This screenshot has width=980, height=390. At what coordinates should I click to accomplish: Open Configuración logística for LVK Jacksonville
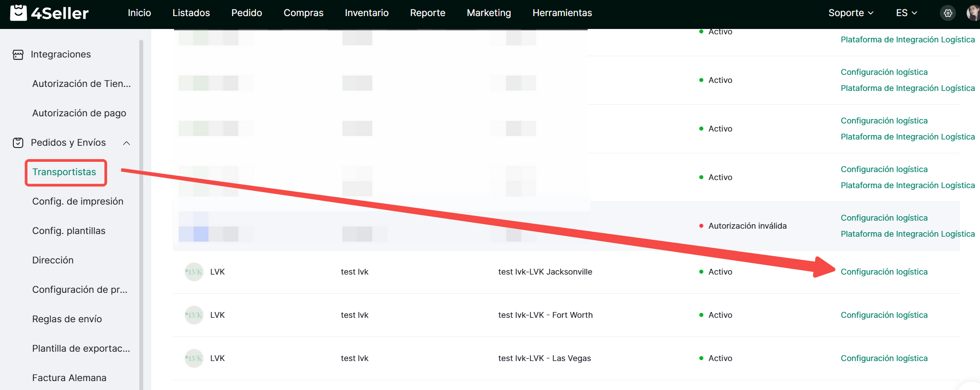coord(884,272)
